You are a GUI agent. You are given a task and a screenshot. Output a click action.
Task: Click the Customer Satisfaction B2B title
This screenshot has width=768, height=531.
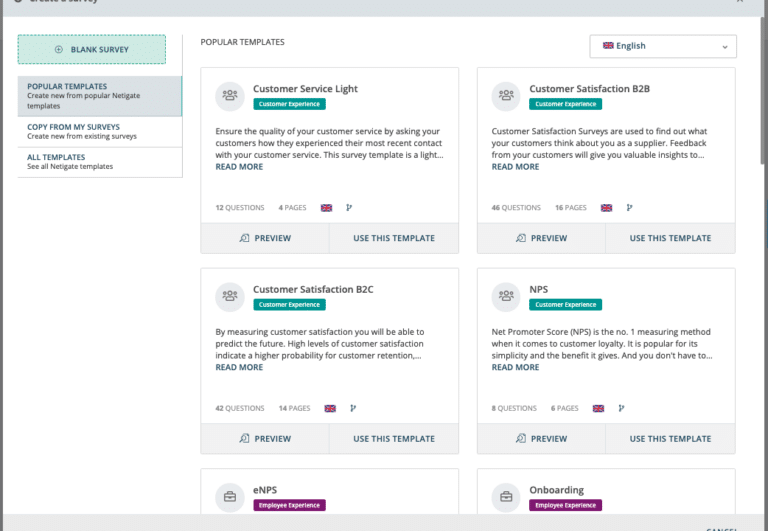coord(589,89)
